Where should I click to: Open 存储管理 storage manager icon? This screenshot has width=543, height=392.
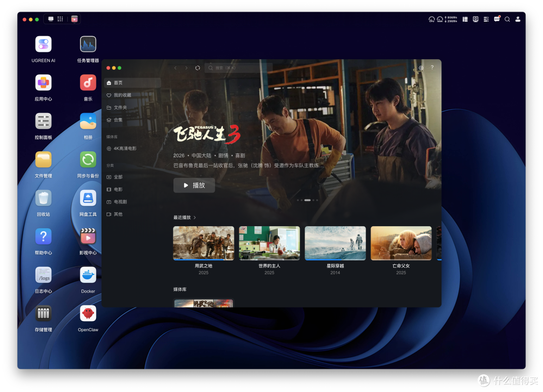[43, 314]
